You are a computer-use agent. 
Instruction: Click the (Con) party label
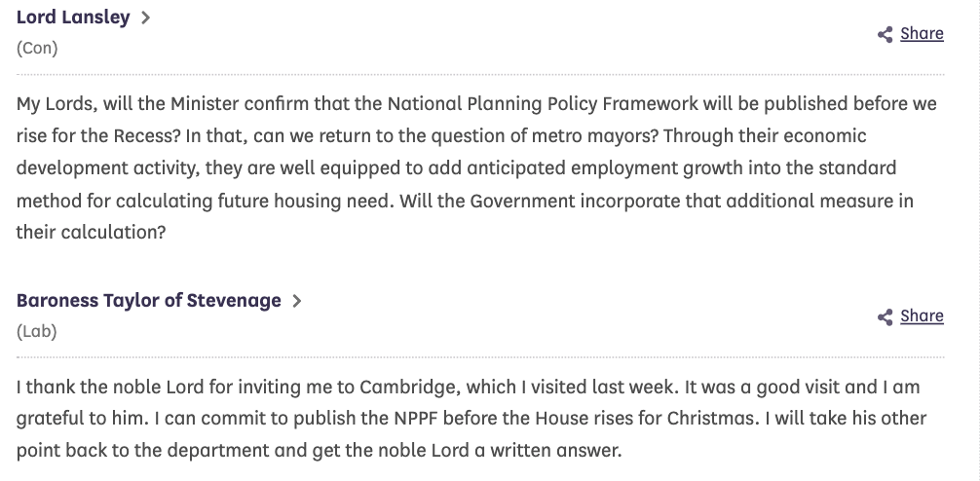(x=37, y=48)
